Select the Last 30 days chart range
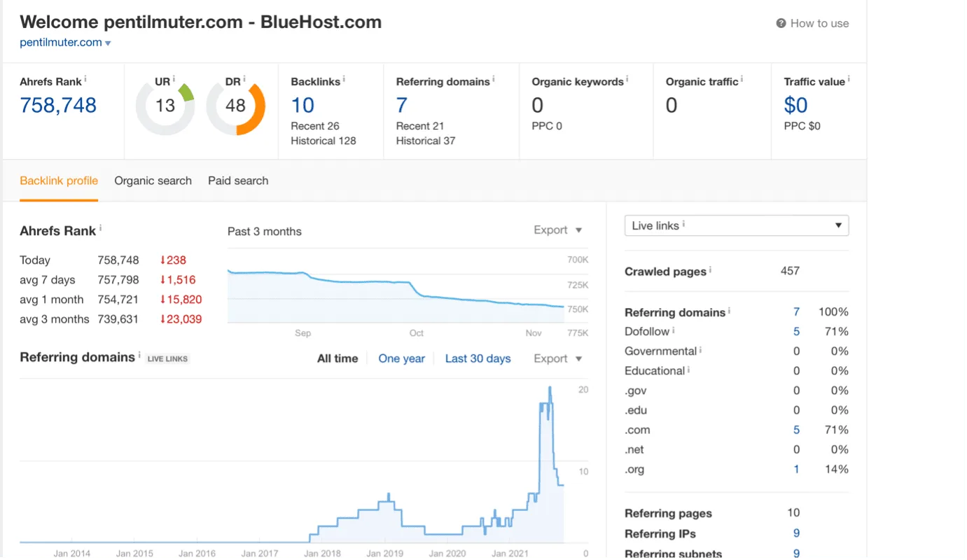967x560 pixels. coord(478,358)
